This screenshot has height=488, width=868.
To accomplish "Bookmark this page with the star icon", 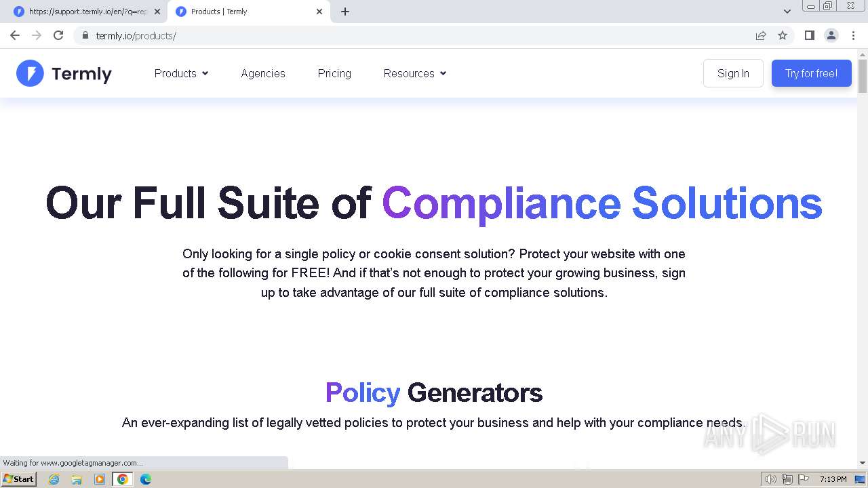I will click(783, 35).
